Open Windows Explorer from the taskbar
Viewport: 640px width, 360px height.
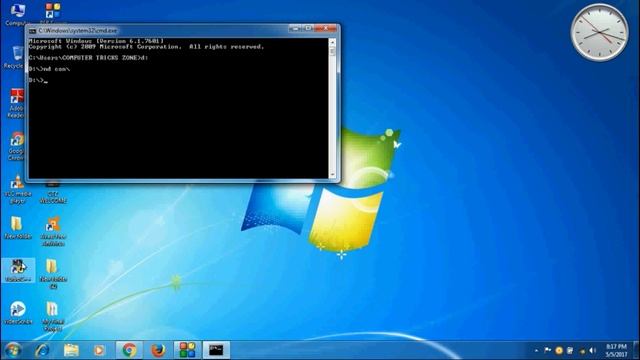click(71, 350)
